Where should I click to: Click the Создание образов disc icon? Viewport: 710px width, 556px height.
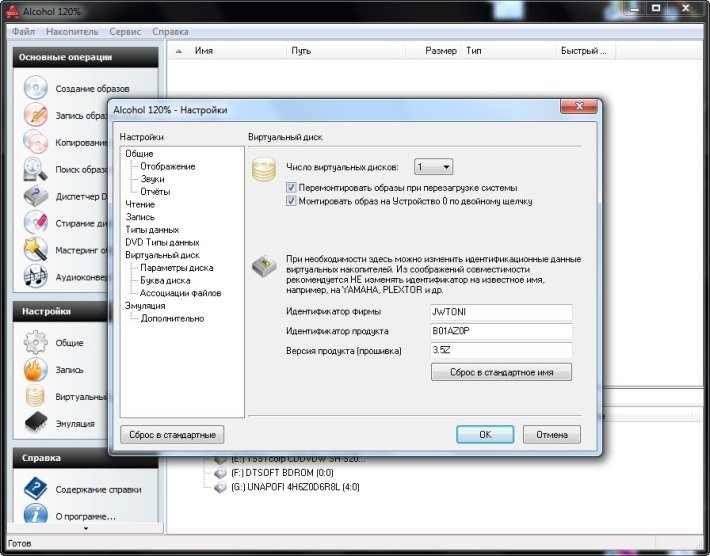tap(36, 89)
